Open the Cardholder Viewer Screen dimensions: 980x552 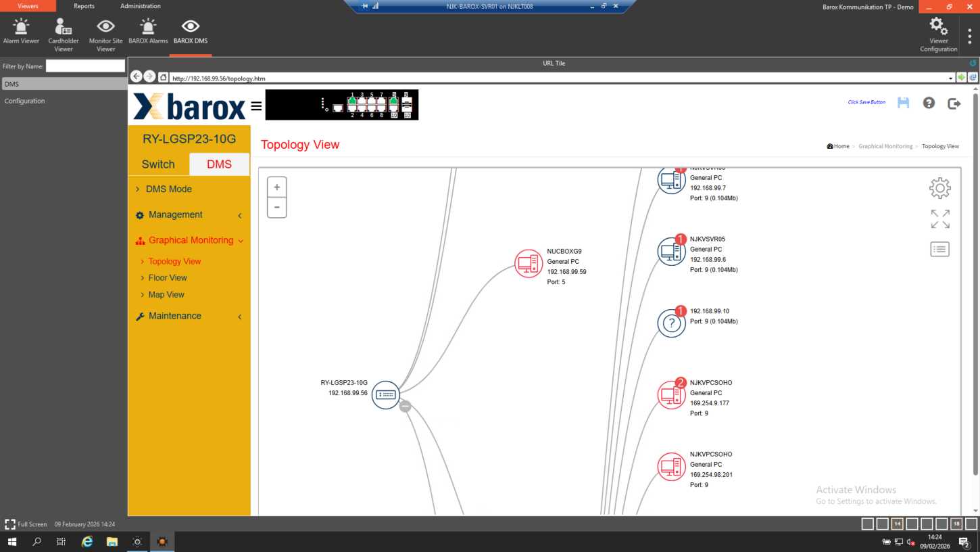coord(64,33)
